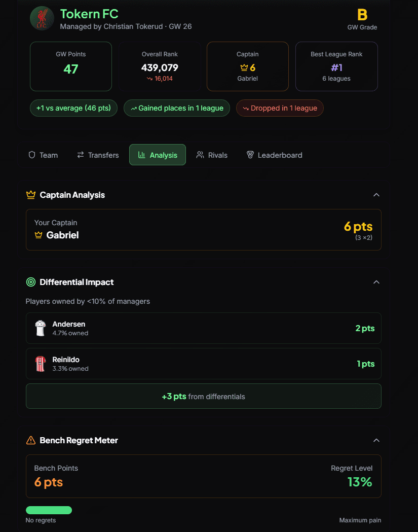Toggle the '+1 vs average (46 pts)' pill
Viewport: 418px width, 532px height.
73,108
